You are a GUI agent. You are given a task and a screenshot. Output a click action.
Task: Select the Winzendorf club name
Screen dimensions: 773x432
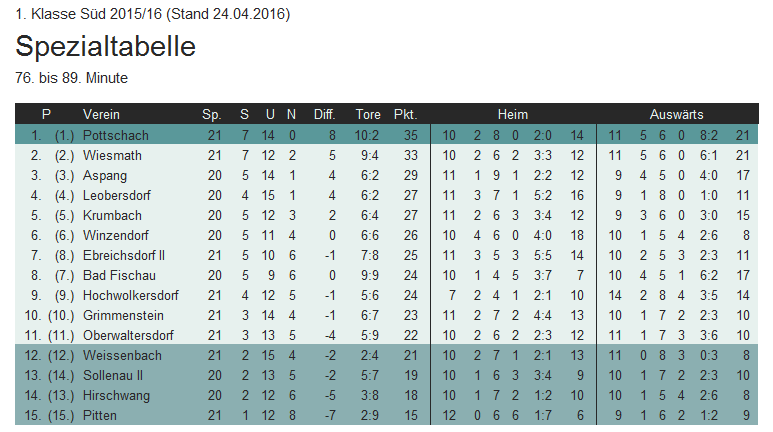[116, 235]
